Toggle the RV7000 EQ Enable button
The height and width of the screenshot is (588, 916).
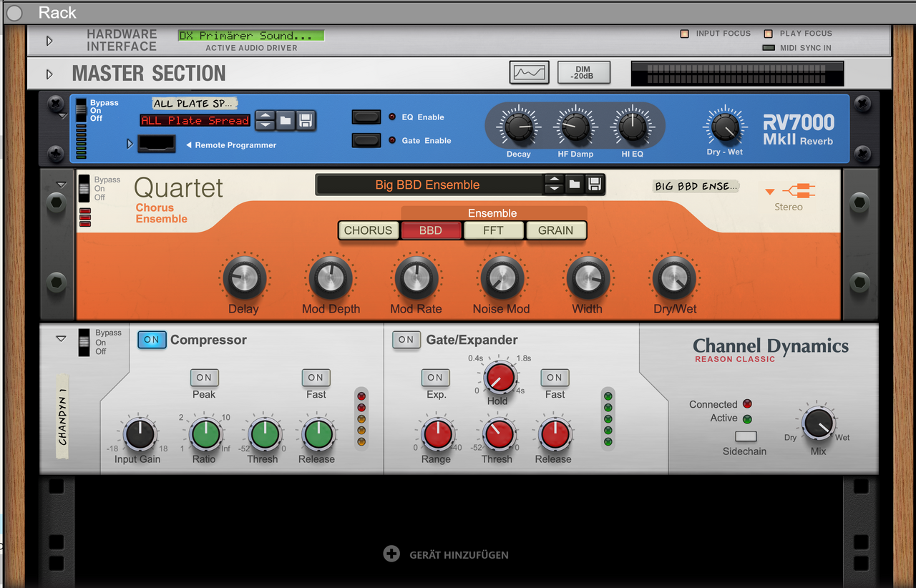366,117
